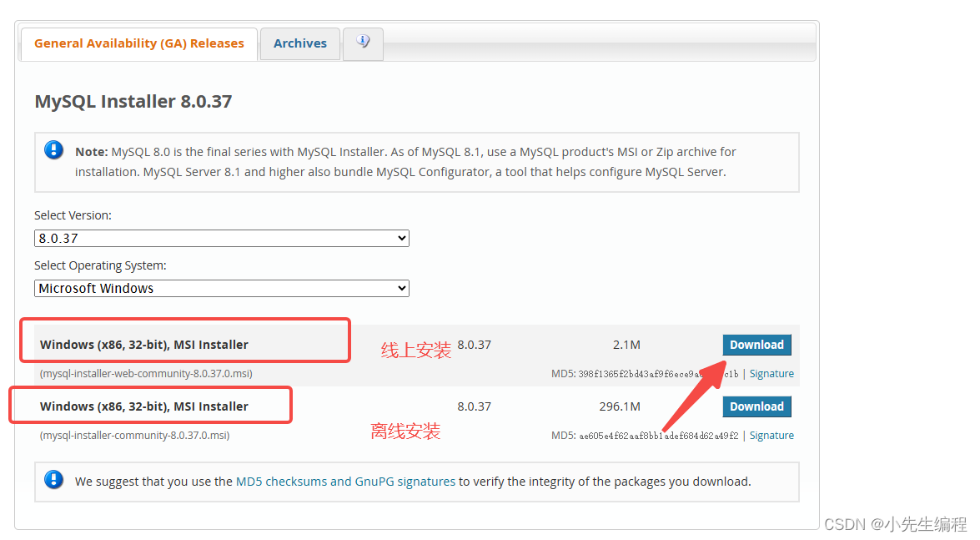Click the info icon in the checksum suggestion box

coord(53,479)
